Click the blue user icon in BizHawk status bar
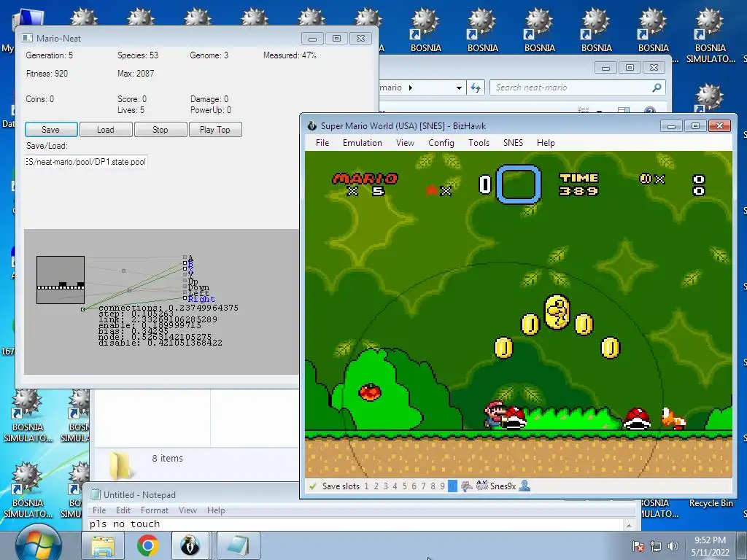Viewport: 747px width, 560px height. (x=525, y=486)
